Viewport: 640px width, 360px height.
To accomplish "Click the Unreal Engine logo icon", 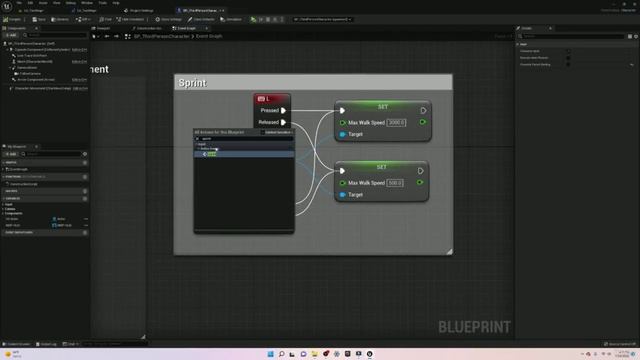I will [x=7, y=6].
